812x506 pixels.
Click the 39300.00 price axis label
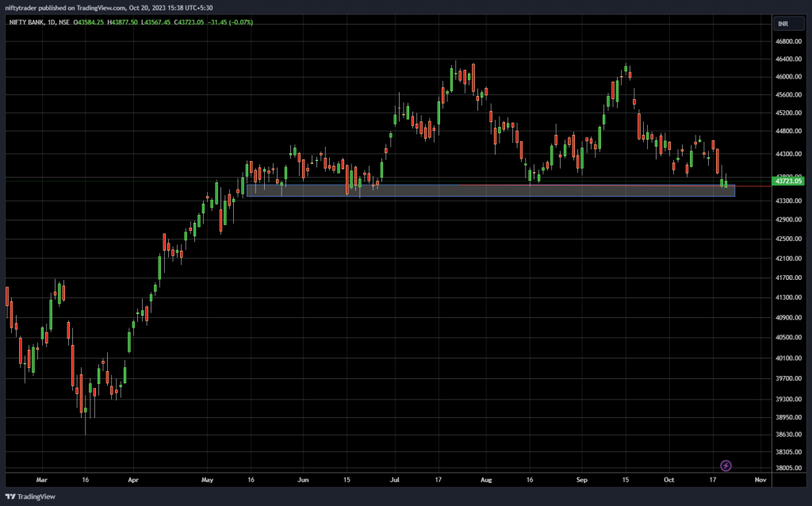click(x=788, y=399)
